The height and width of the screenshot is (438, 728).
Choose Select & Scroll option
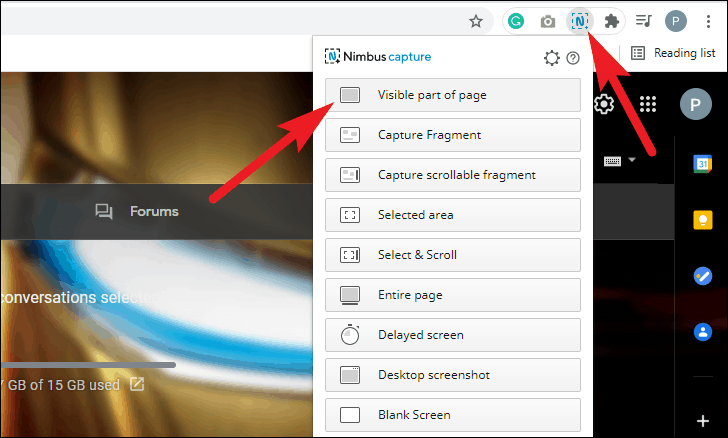pos(453,255)
